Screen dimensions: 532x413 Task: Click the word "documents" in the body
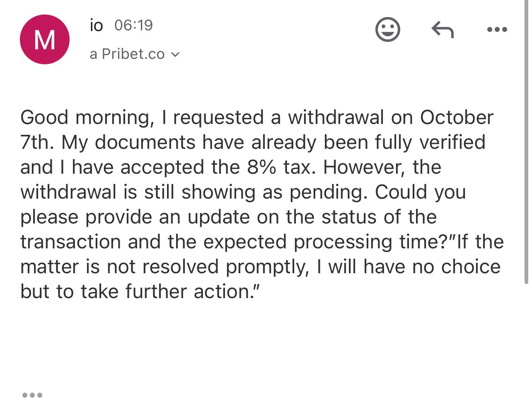pos(145,142)
